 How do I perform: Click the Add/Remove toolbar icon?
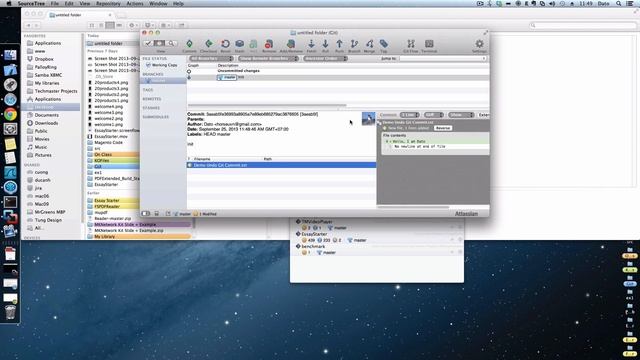(291, 45)
